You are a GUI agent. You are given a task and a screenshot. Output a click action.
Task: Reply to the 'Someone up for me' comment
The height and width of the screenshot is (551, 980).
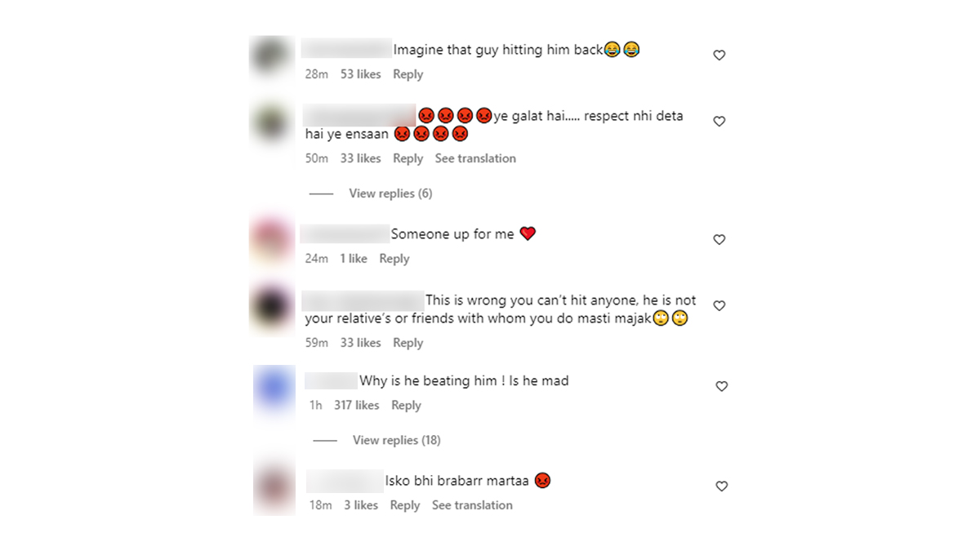(394, 259)
